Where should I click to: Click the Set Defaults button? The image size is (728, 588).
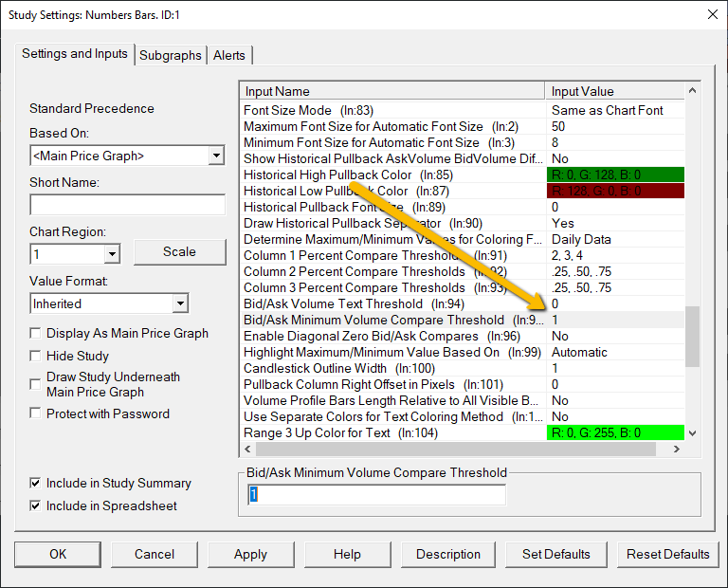(x=555, y=554)
